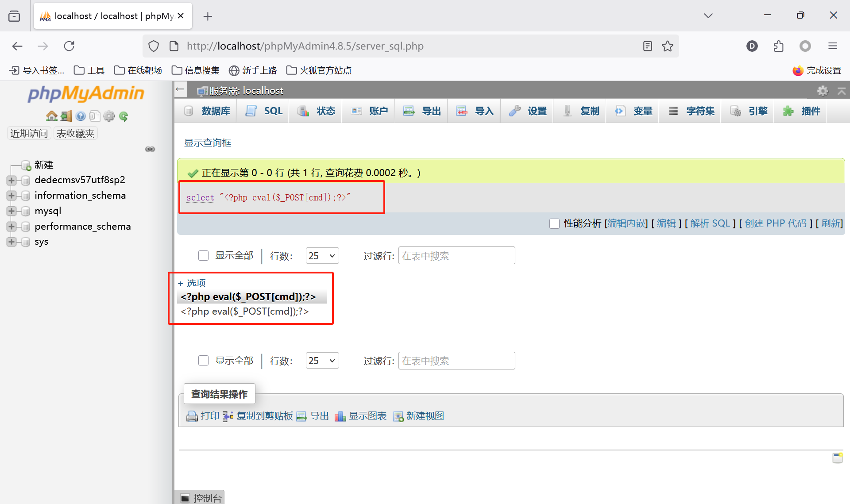The width and height of the screenshot is (850, 504).
Task: Reload navigation panel green refresh icon
Action: 124,116
